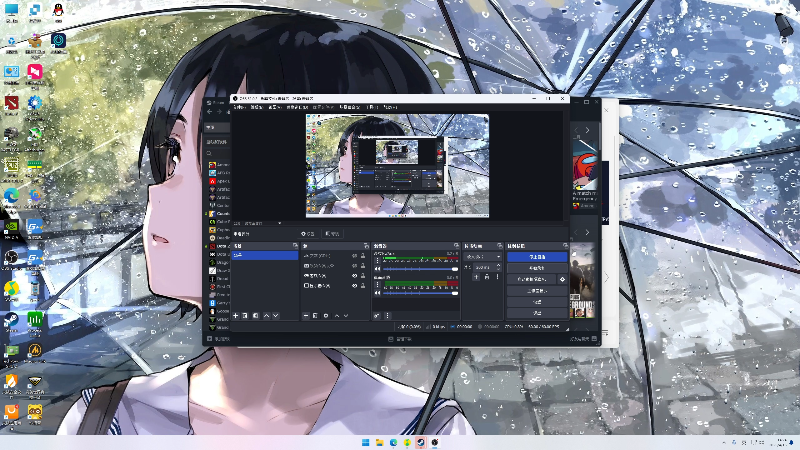800x450 pixels.
Task: Toggle lock icon of bottom source row
Action: (363, 286)
